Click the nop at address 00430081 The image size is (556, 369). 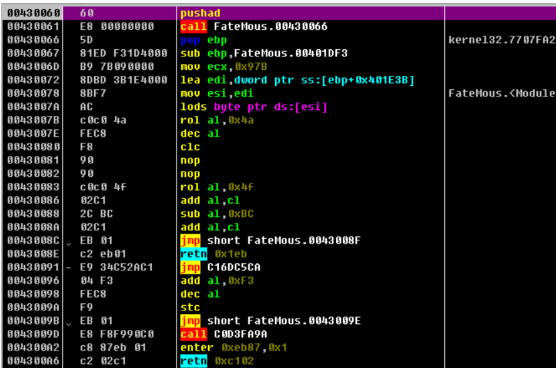(190, 161)
